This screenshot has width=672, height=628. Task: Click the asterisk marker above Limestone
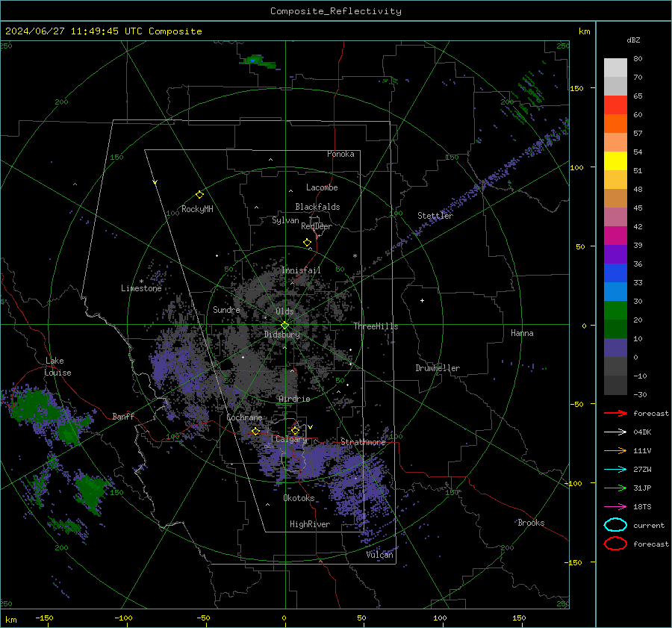tap(141, 282)
